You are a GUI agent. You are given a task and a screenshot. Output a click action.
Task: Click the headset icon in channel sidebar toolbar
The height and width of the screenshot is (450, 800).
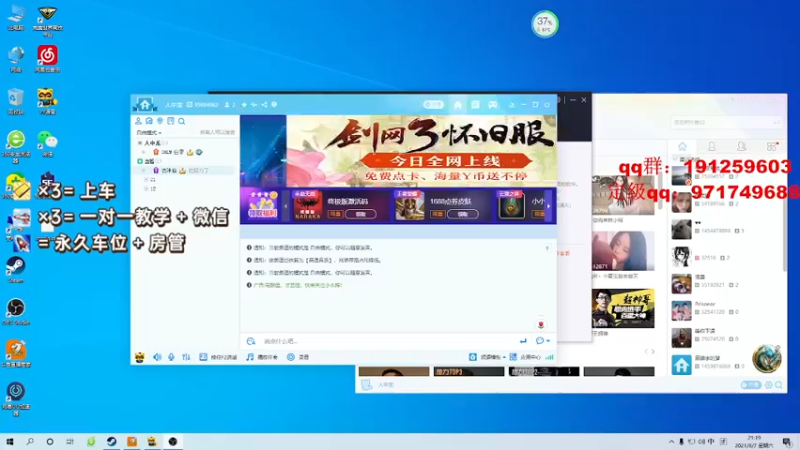[149, 121]
